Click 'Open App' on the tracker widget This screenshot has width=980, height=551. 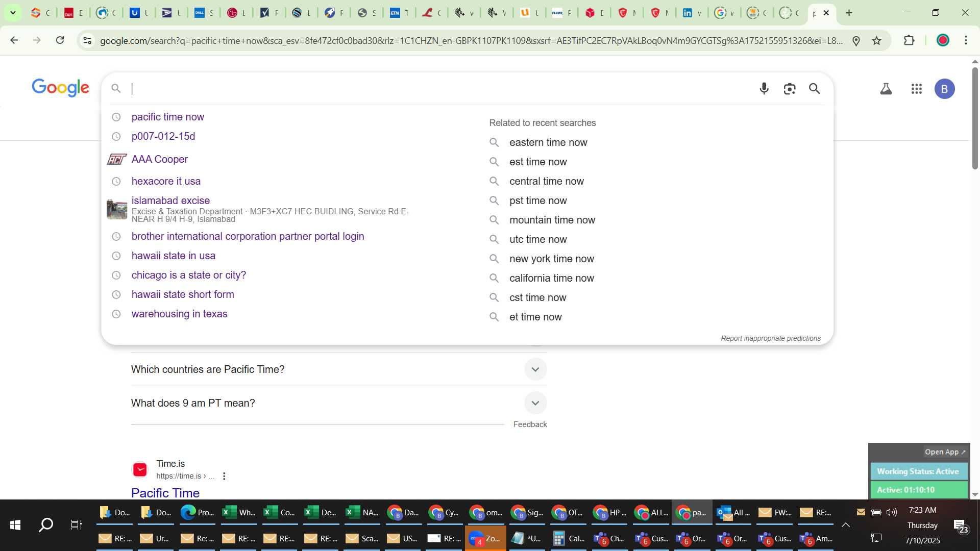pos(945,452)
